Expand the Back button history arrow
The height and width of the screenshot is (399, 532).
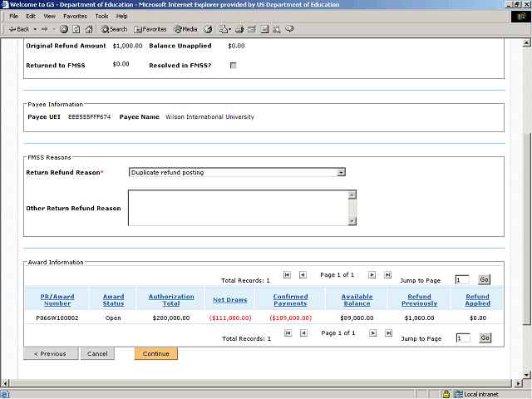33,29
